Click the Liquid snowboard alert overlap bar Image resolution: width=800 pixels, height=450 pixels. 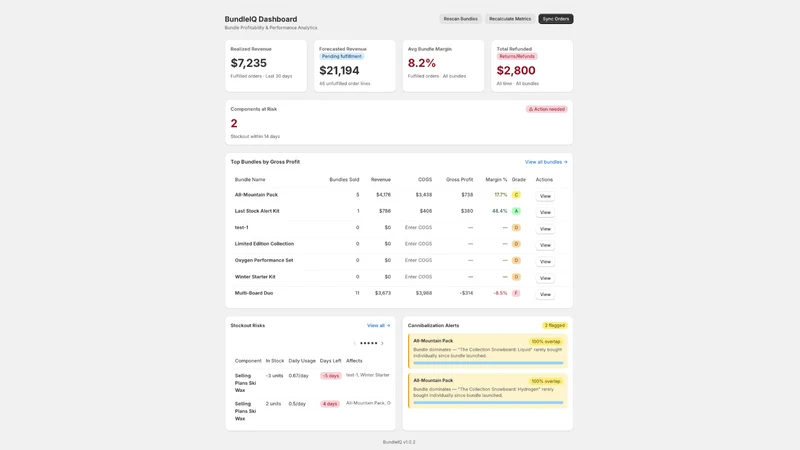[x=488, y=363]
